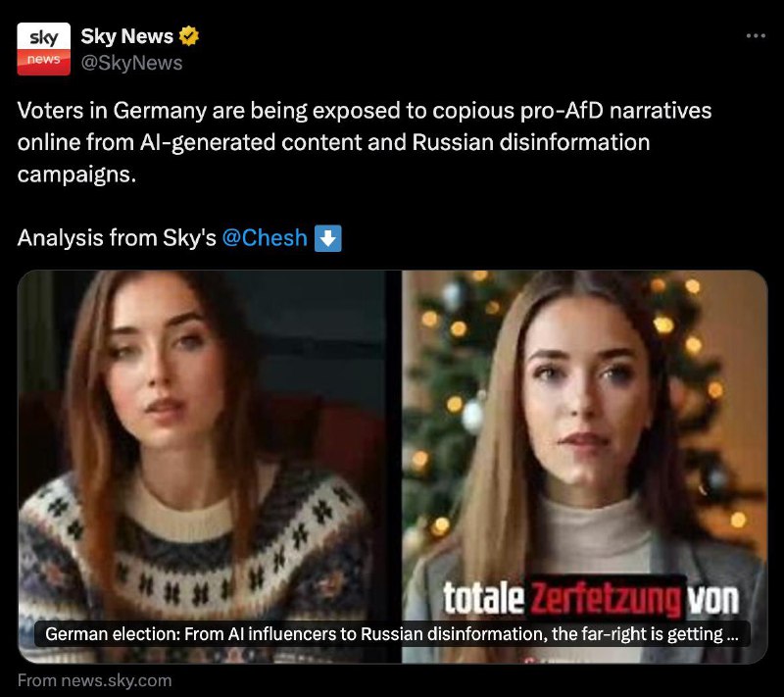Click the red 'news' part of logo

(43, 62)
